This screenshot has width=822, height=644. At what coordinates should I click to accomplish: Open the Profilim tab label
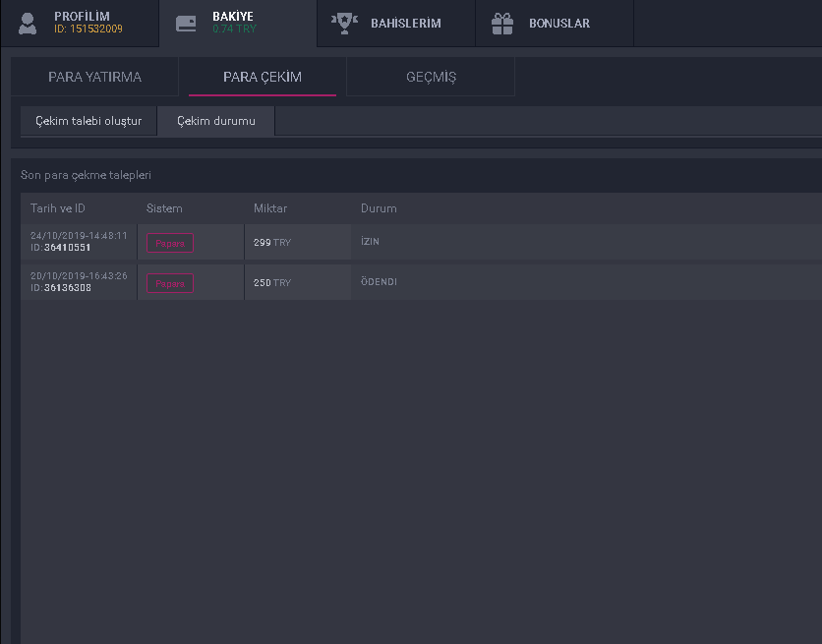tap(82, 17)
